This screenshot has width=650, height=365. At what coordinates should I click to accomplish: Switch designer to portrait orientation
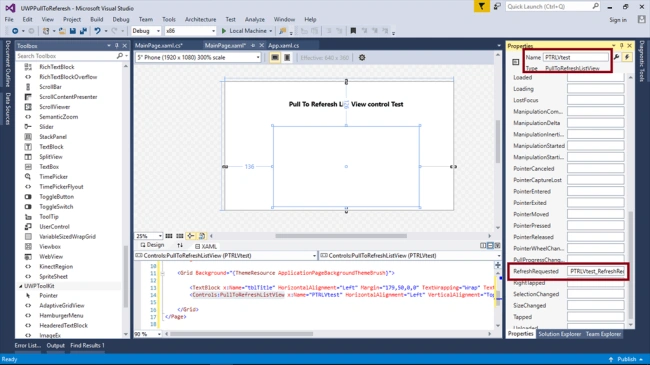(287, 58)
